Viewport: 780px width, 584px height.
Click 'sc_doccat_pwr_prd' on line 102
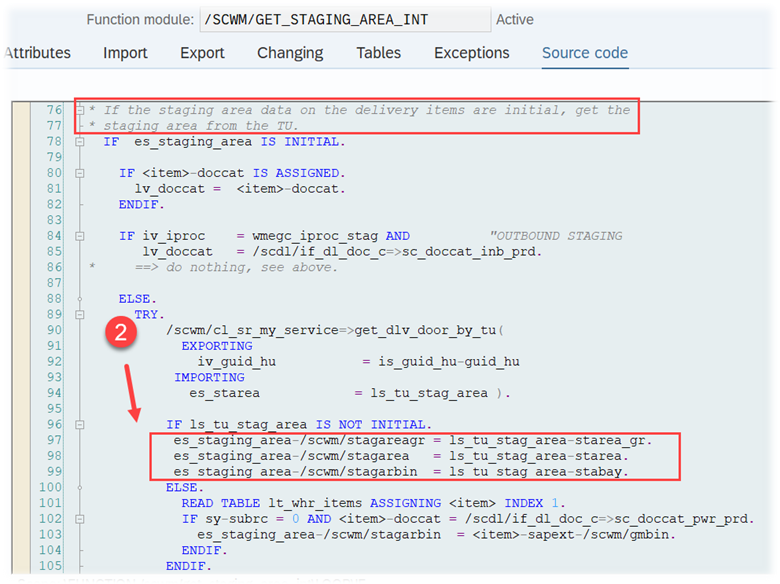[x=684, y=519]
